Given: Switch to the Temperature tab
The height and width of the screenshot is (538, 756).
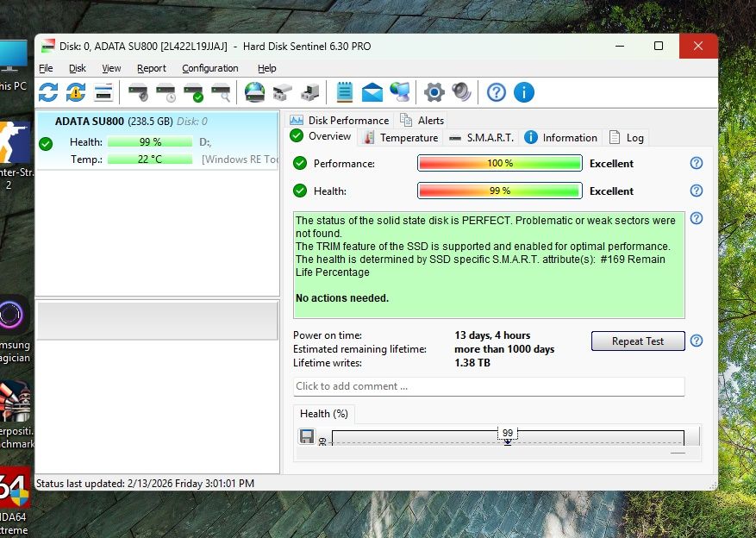Looking at the screenshot, I should tap(401, 137).
